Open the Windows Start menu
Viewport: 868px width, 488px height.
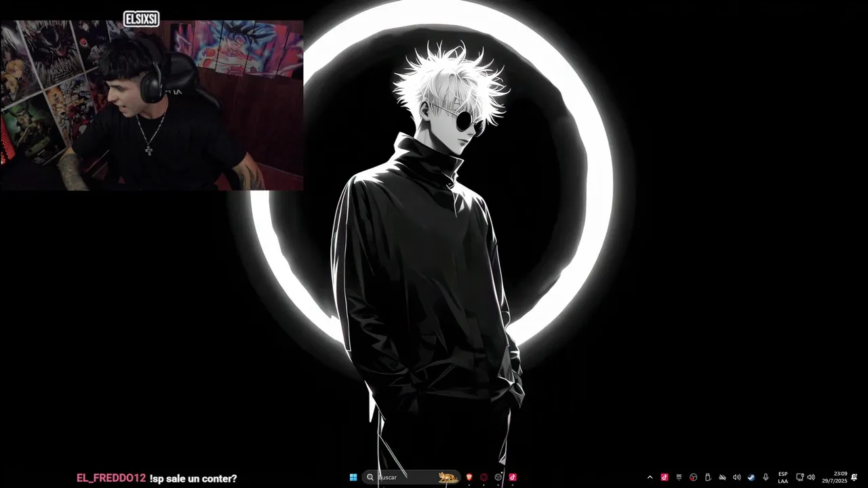coord(353,477)
